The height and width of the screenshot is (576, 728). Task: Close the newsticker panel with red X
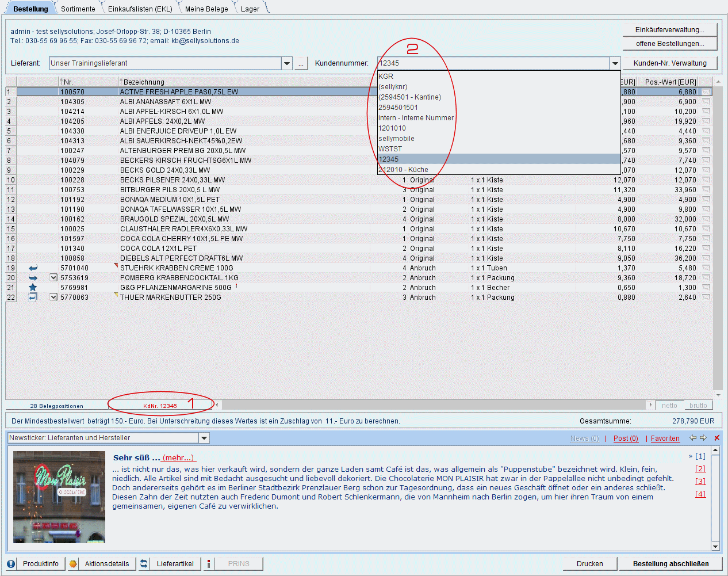tap(717, 438)
